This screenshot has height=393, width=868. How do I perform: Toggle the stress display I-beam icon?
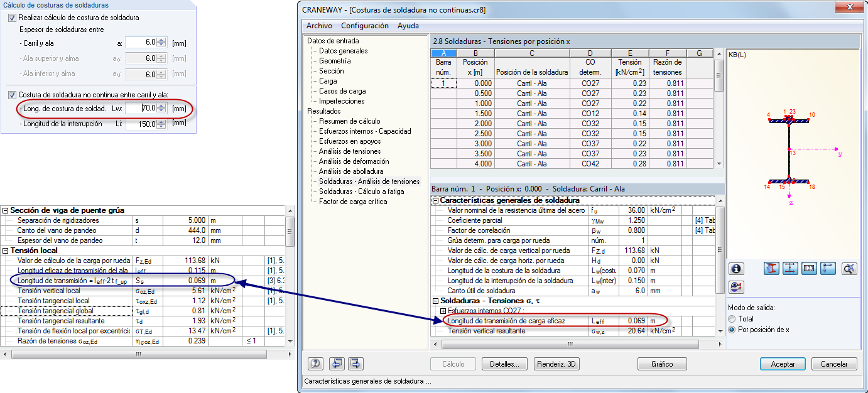click(771, 268)
